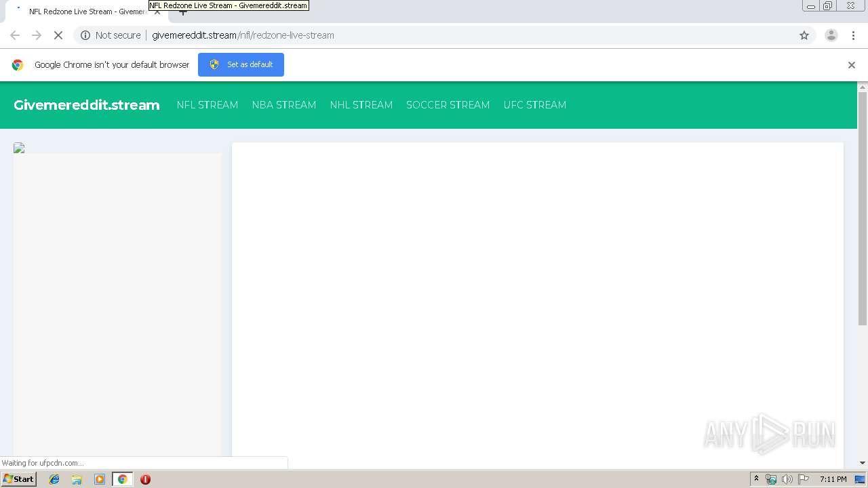This screenshot has width=868, height=488.
Task: Click the Set as default button
Action: pyautogui.click(x=241, y=64)
